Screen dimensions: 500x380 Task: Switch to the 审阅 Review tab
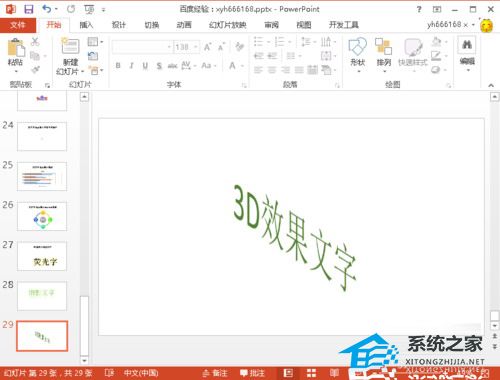272,25
